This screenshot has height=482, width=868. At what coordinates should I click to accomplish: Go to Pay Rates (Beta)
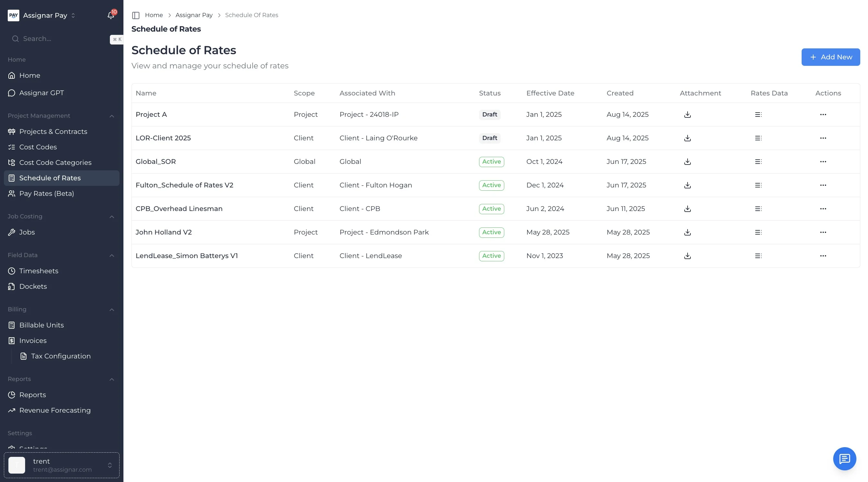point(46,194)
